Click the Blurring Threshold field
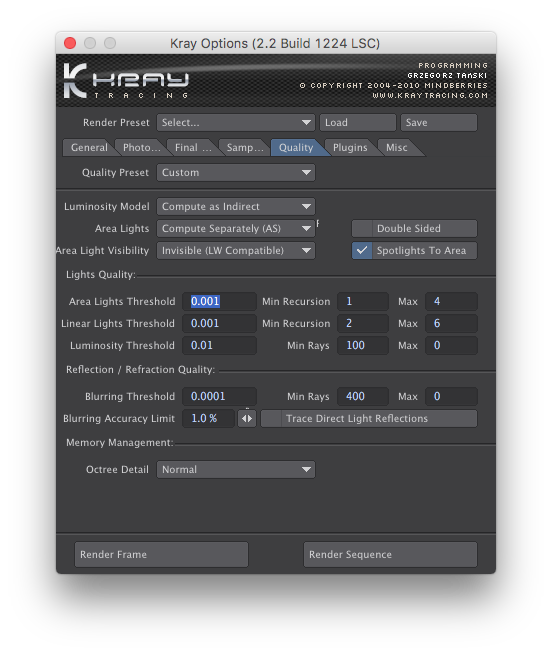 pyautogui.click(x=219, y=397)
